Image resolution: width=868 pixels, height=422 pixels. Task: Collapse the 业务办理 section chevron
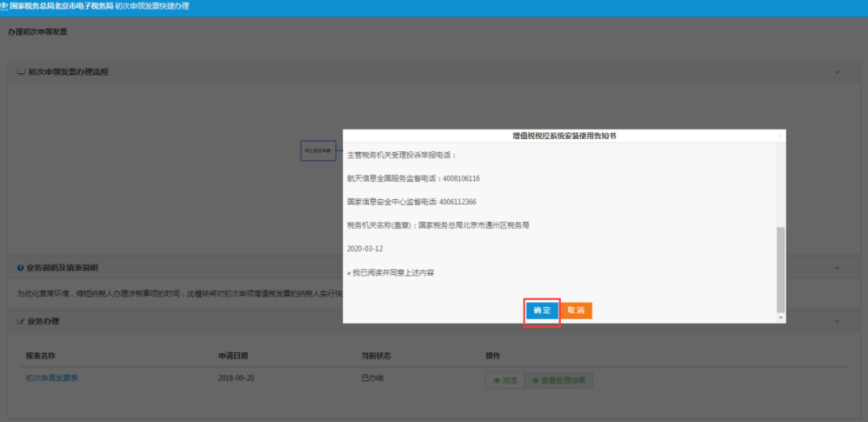[x=837, y=322]
